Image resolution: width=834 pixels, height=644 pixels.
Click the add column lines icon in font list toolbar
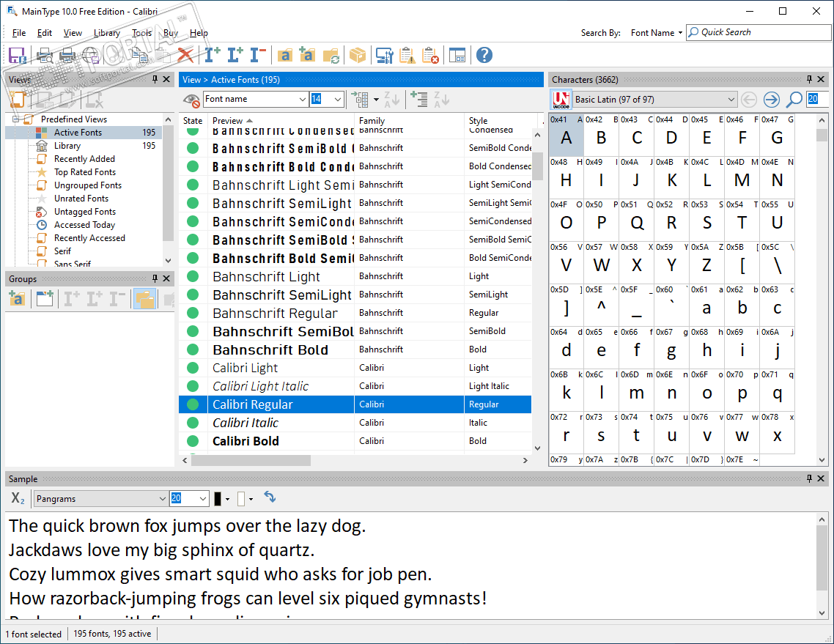point(419,100)
